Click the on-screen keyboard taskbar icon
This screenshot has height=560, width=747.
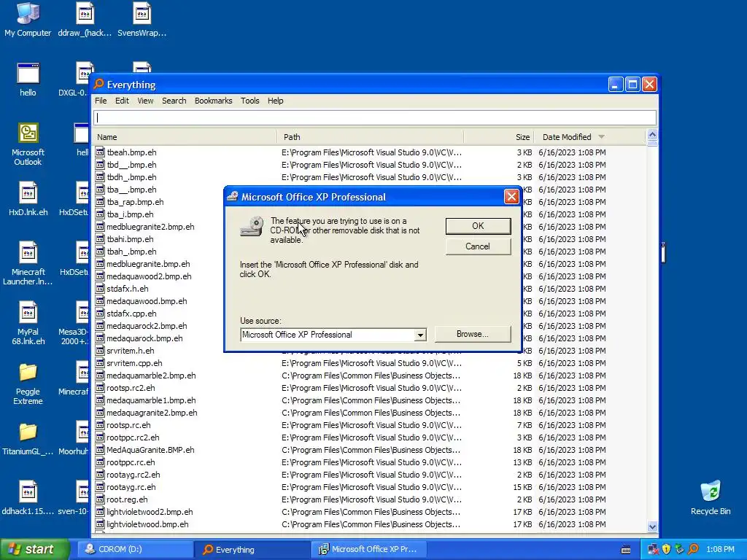click(626, 550)
